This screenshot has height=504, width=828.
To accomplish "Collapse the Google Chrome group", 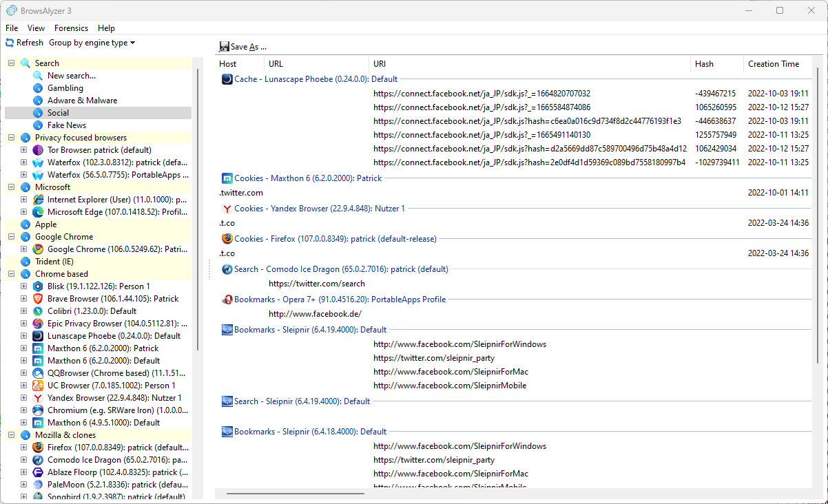I will point(11,237).
